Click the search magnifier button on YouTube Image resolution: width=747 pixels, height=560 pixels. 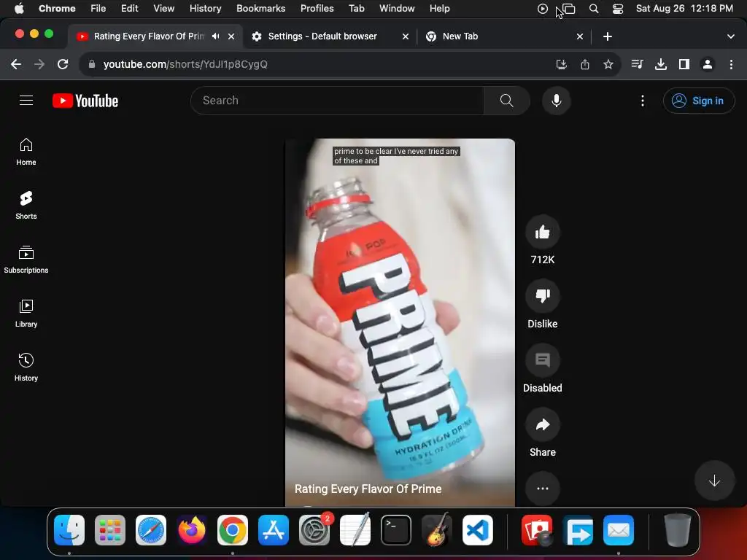(506, 101)
